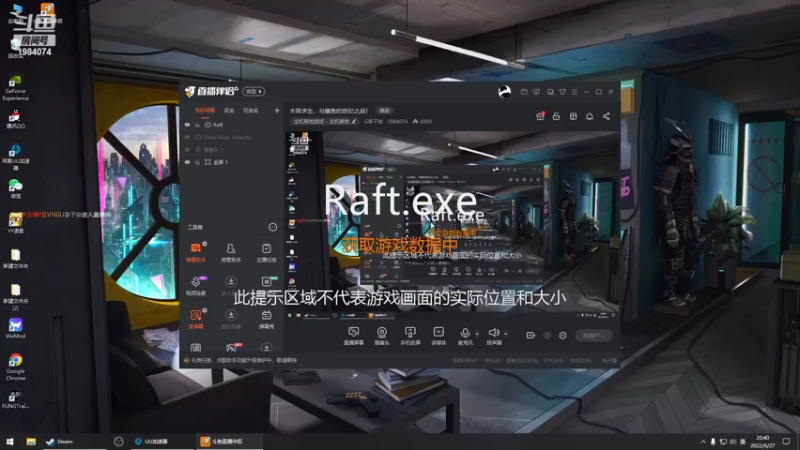Screen dimensions: 800x450
Task: Open the 弹幕秀 tool icon
Action: [x=266, y=319]
